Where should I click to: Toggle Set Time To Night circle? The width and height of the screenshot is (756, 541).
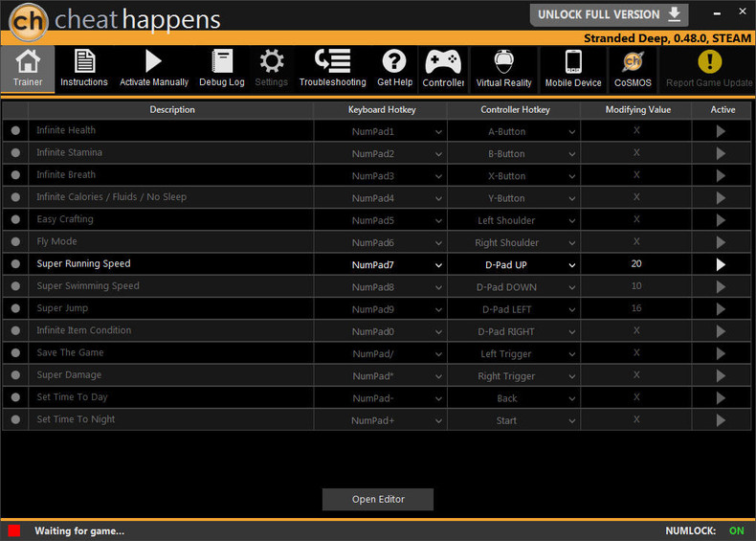[x=15, y=419]
